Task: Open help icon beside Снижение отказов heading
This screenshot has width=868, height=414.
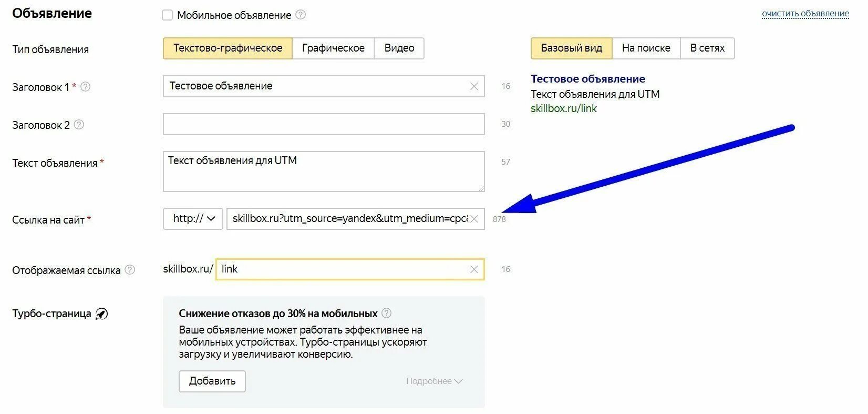Action: [x=386, y=313]
